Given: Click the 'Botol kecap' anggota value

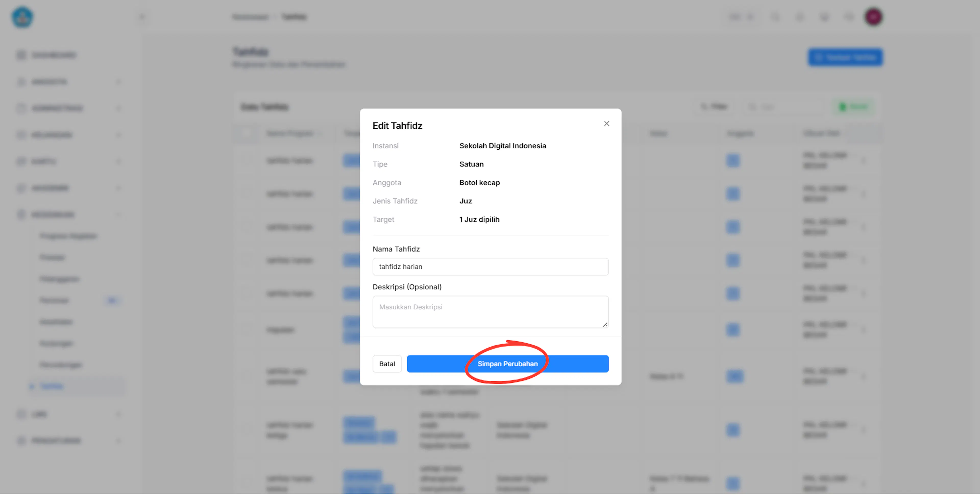Looking at the screenshot, I should [x=479, y=183].
